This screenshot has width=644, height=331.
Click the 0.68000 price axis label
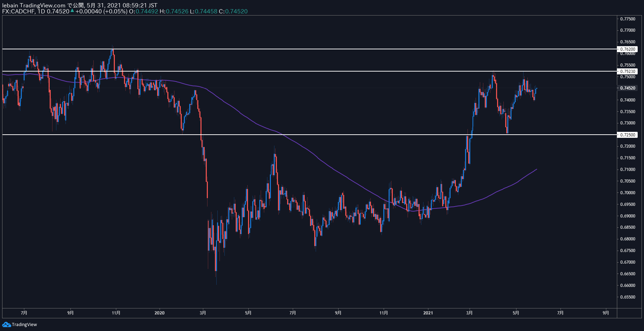(627, 239)
